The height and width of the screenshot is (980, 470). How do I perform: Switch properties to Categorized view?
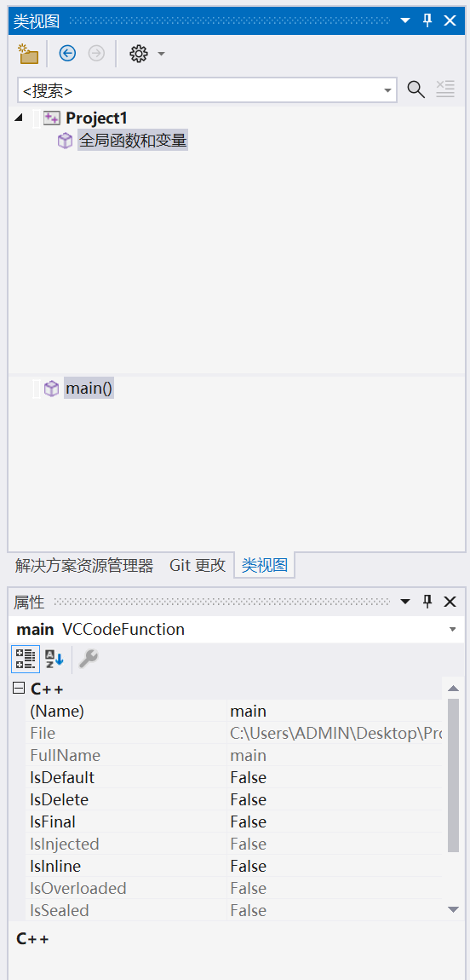(26, 659)
